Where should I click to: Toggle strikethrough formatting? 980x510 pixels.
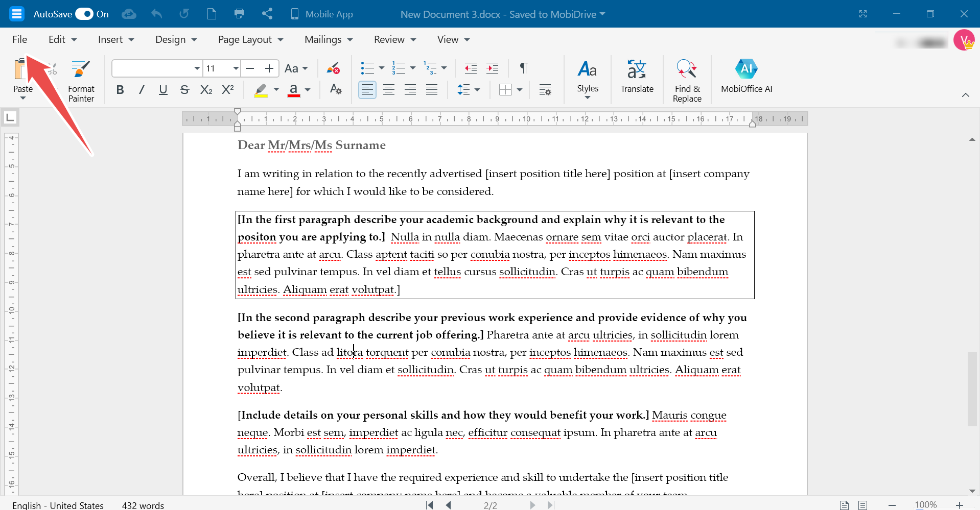click(x=184, y=90)
